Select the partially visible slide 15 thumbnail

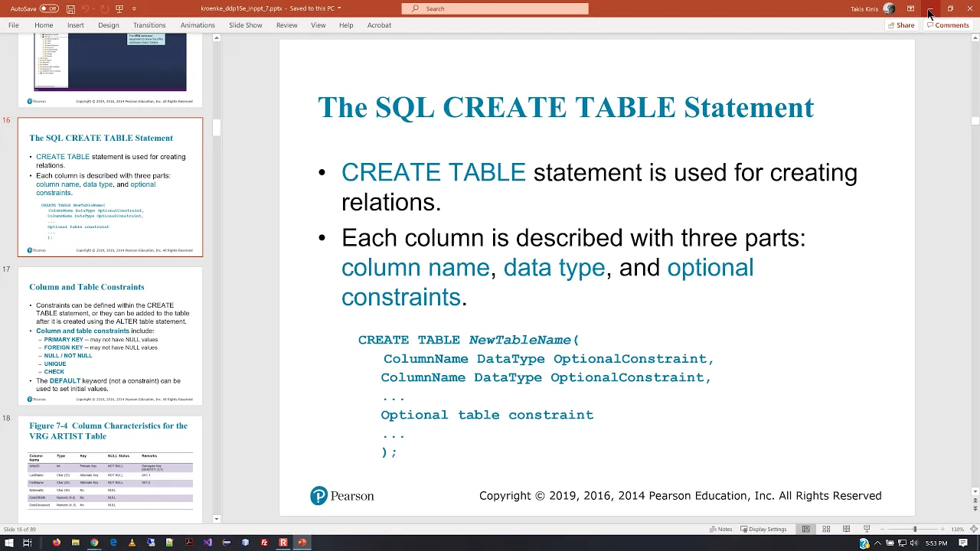110,70
